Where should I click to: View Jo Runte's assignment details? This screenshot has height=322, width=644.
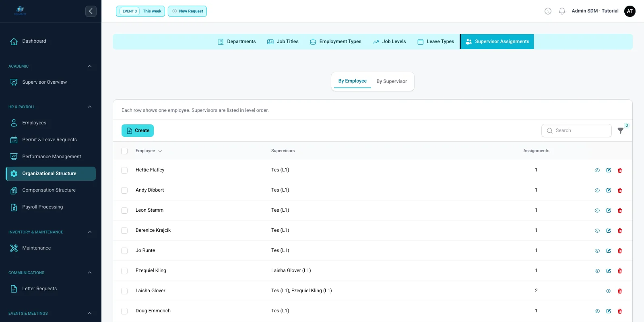point(597,251)
